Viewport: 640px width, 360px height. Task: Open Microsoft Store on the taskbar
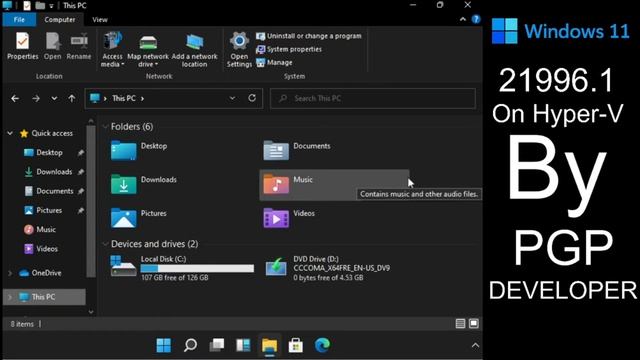point(296,345)
